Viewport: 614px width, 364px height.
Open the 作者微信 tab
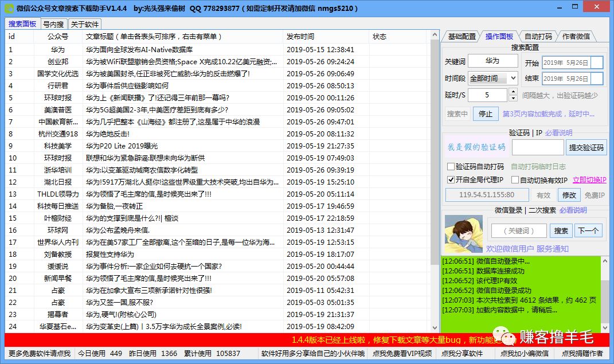click(x=576, y=37)
